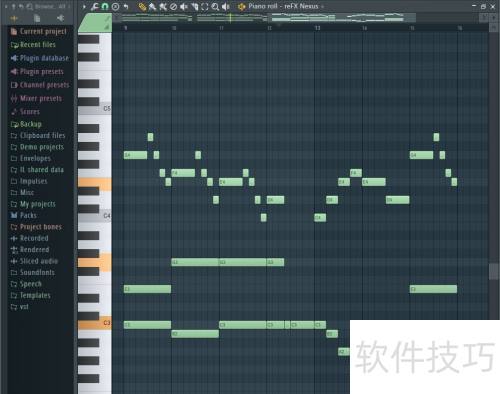Open Demo projects folder
The image size is (500, 394).
pos(37,147)
